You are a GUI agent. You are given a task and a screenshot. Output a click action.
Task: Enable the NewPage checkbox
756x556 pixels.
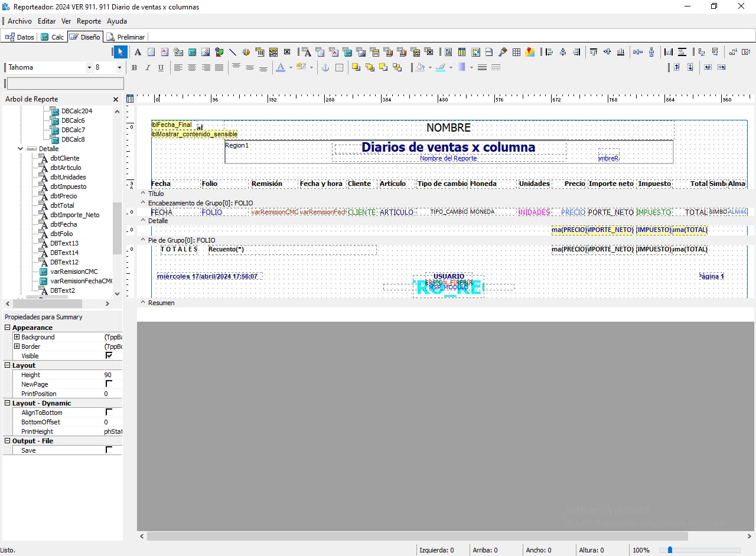pos(109,384)
